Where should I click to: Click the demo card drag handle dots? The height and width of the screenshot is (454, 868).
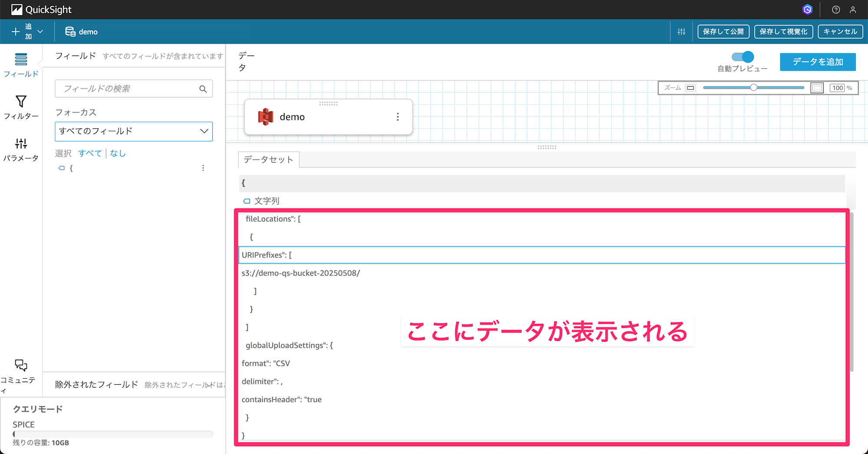pos(329,104)
